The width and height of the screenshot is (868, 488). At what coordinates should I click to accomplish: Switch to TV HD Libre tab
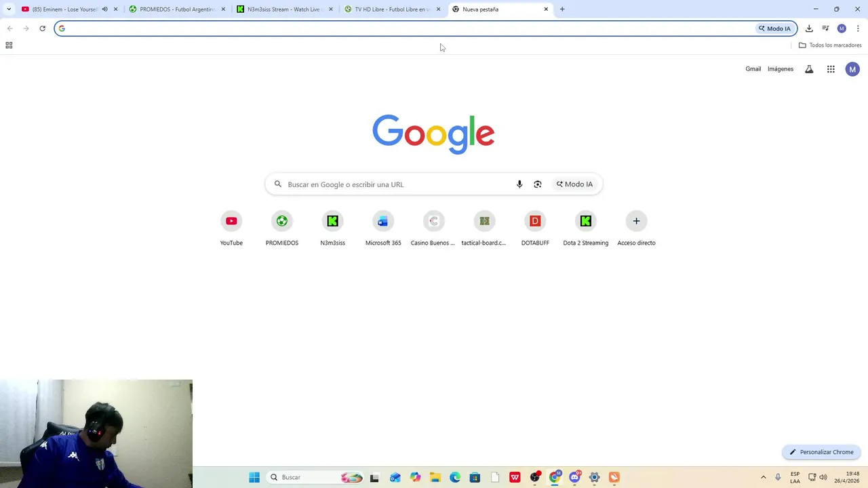pos(391,9)
